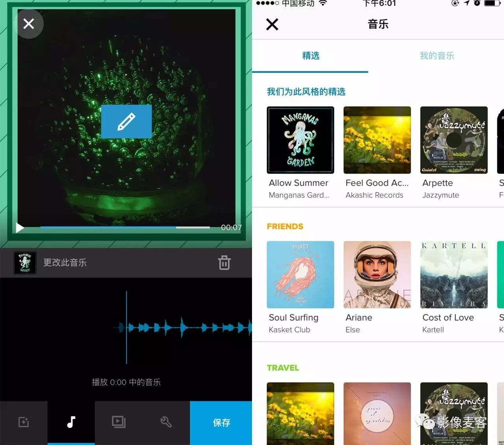Select the Cost of Love album cover
The width and height of the screenshot is (504, 445).
pos(454,274)
